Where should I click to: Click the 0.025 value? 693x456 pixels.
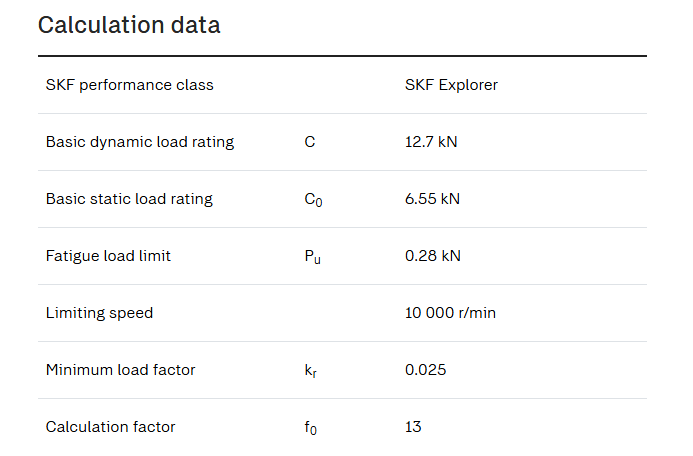click(426, 370)
